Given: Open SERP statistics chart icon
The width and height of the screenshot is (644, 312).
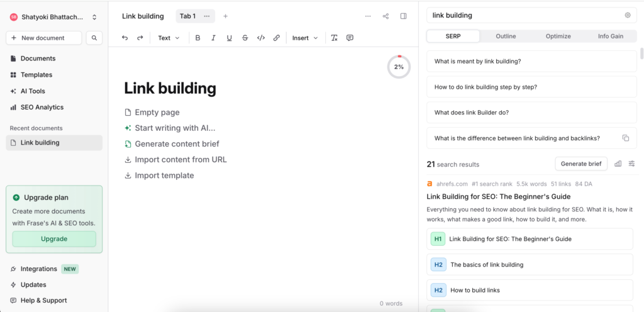Looking at the screenshot, I should coord(618,164).
